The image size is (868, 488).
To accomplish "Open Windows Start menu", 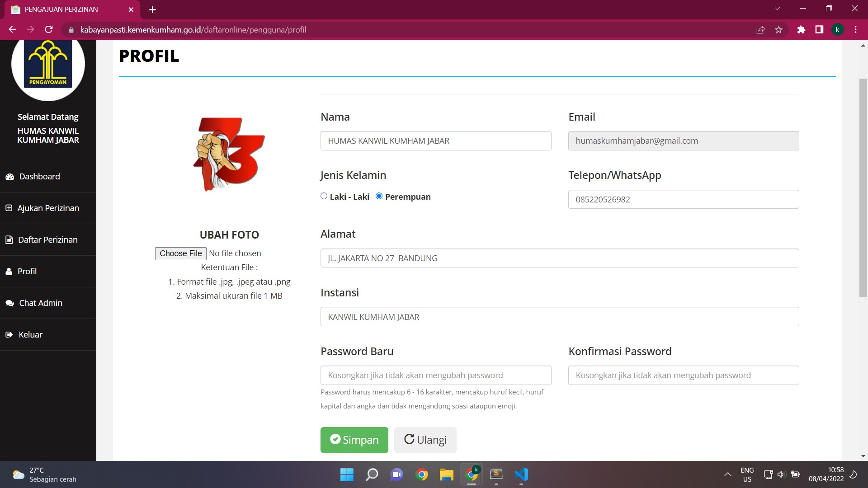I will (x=347, y=474).
